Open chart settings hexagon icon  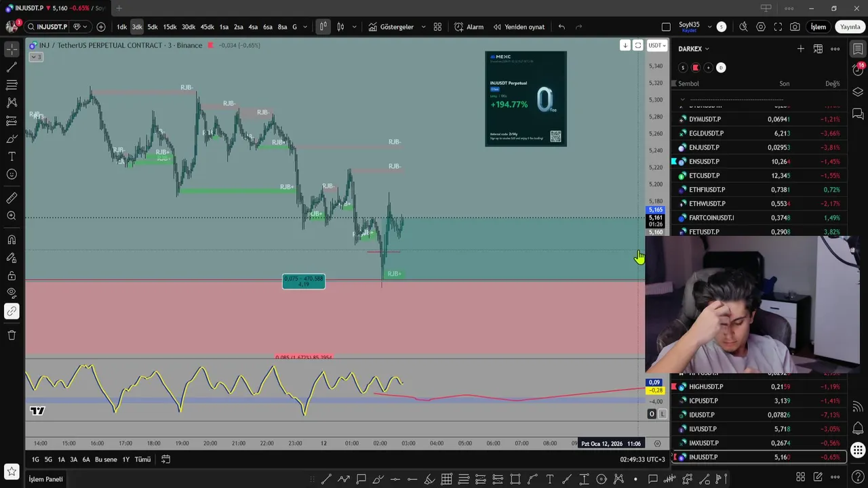[761, 27]
